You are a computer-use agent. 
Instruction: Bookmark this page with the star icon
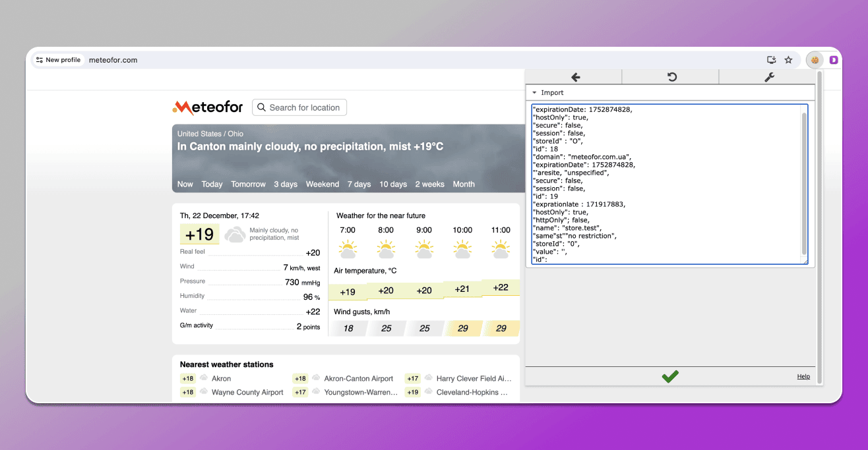click(x=788, y=60)
